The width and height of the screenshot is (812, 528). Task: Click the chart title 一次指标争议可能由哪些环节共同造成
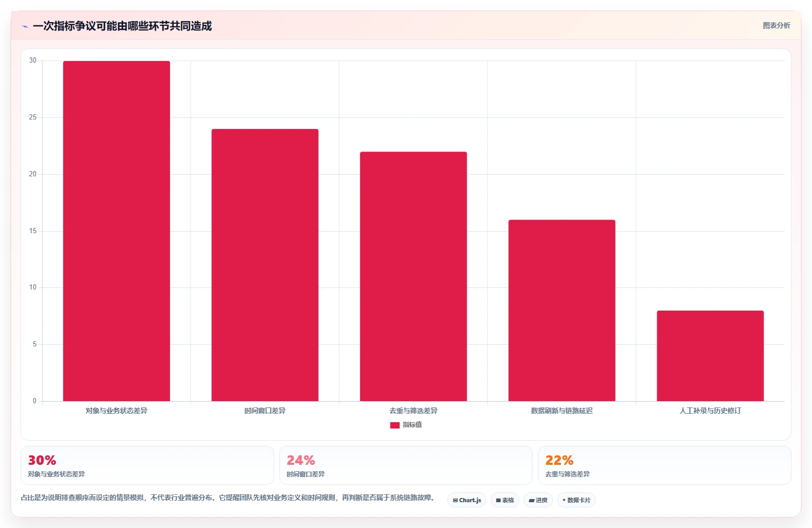(122, 26)
